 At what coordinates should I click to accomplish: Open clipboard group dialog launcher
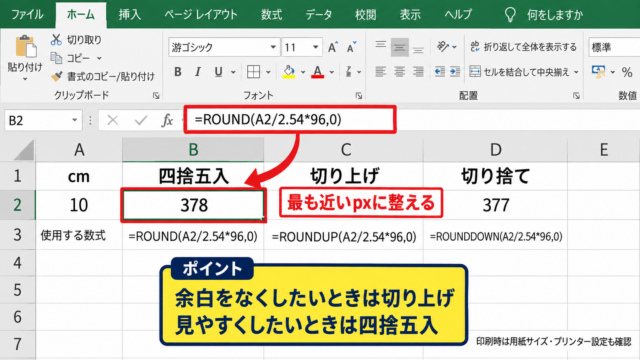point(156,96)
